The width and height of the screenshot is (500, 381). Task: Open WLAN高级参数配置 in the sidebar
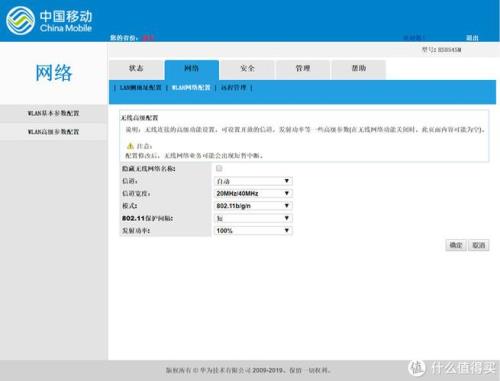tap(53, 132)
